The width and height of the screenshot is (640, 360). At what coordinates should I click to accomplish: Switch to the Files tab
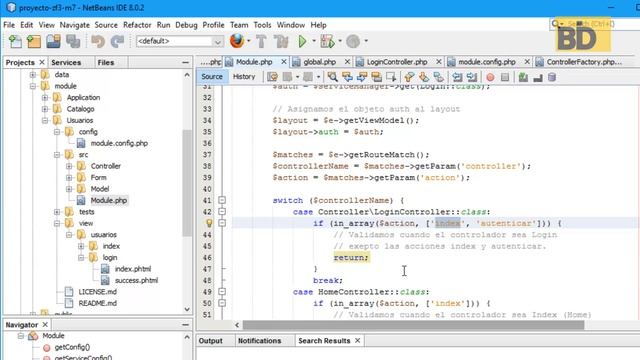point(106,62)
